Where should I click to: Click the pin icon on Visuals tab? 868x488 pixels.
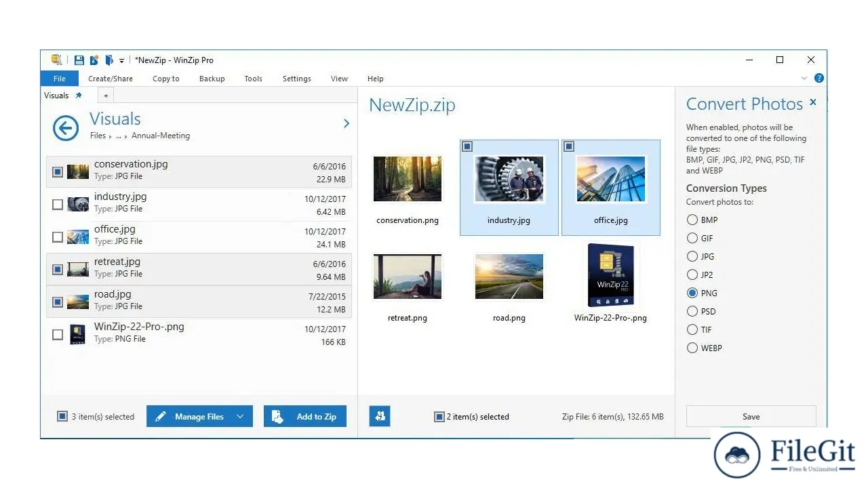[x=79, y=96]
